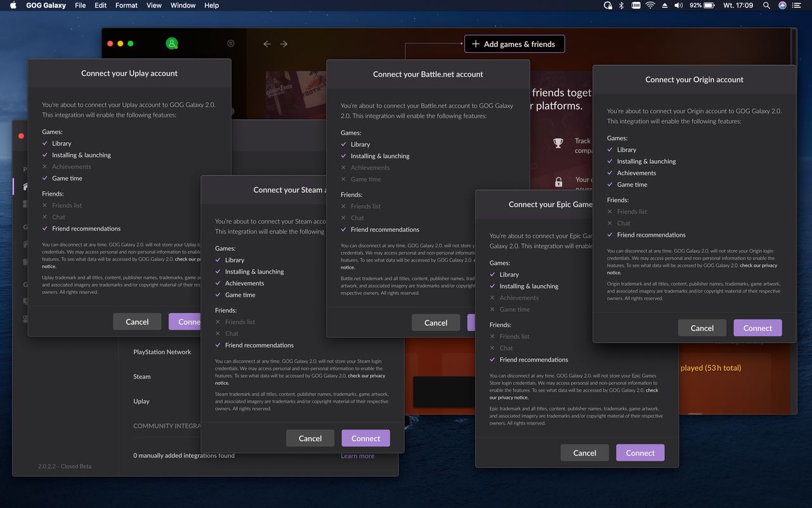Cancel the Origin account connection dialog
Viewport: 812px width, 508px height.
(x=702, y=328)
